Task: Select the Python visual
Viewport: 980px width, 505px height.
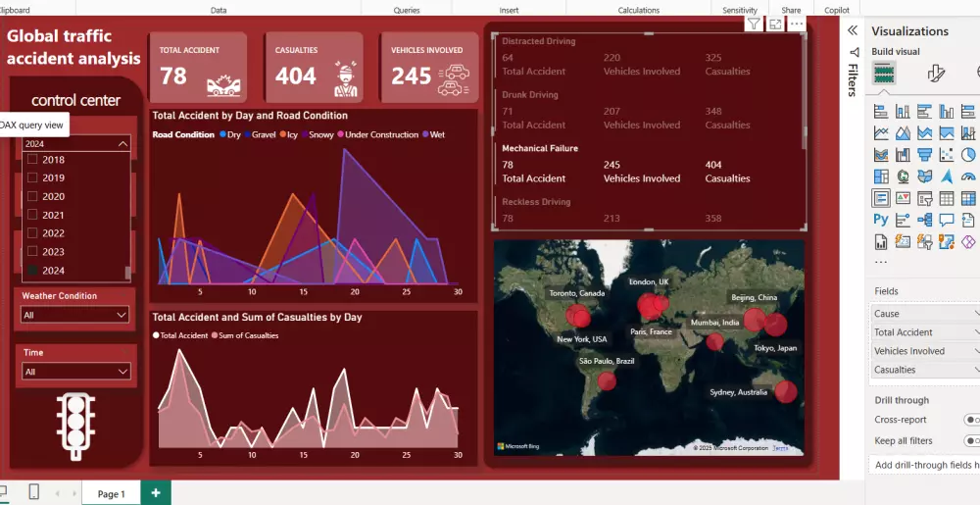Action: [x=881, y=220]
